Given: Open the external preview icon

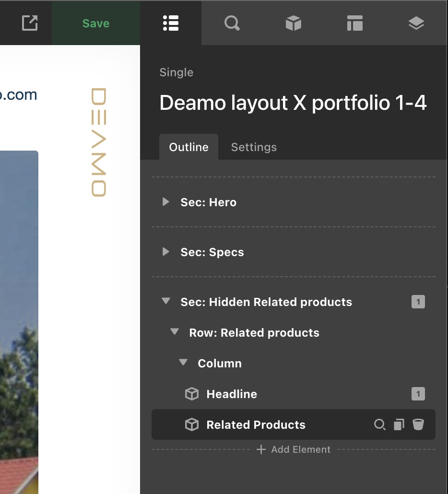Looking at the screenshot, I should pos(30,23).
